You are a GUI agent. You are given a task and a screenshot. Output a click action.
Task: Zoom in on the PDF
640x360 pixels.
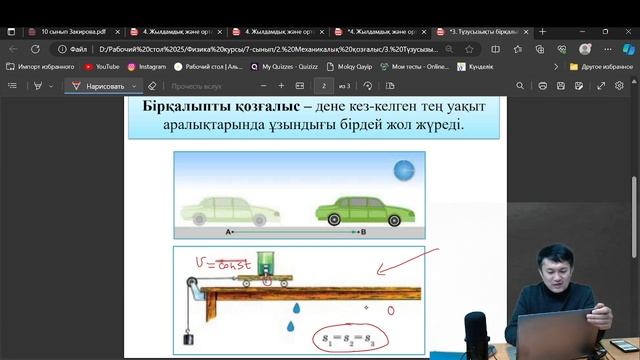coord(281,86)
